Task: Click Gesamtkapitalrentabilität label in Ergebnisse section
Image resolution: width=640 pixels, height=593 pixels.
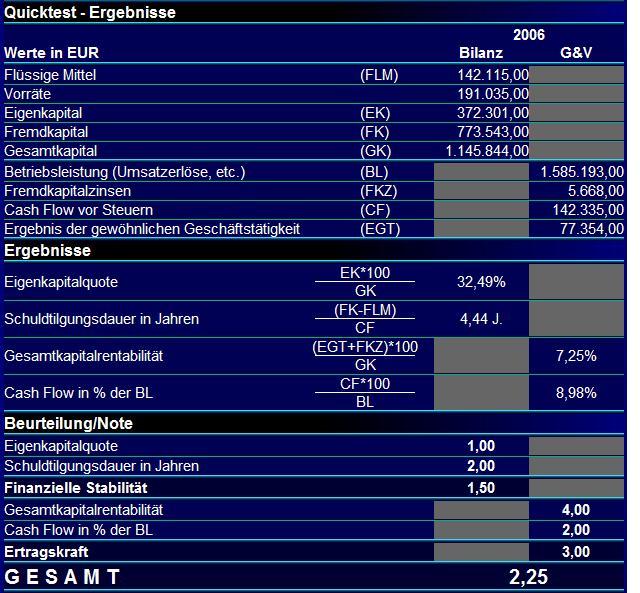Action: (84, 356)
